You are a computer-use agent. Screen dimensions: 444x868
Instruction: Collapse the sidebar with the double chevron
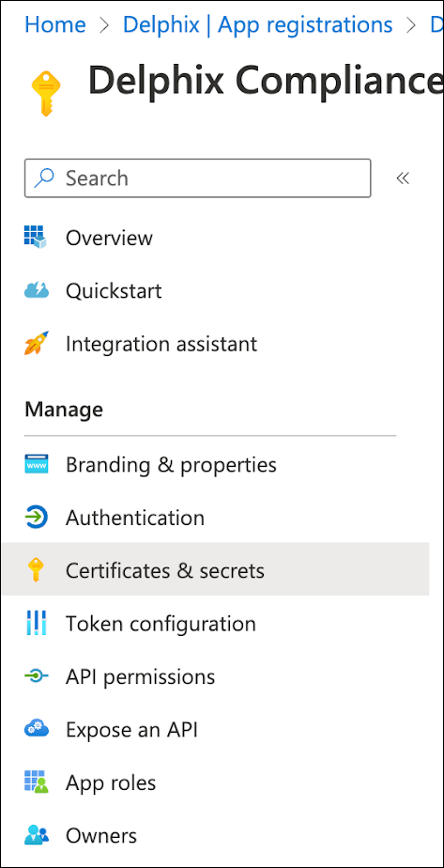tap(403, 178)
